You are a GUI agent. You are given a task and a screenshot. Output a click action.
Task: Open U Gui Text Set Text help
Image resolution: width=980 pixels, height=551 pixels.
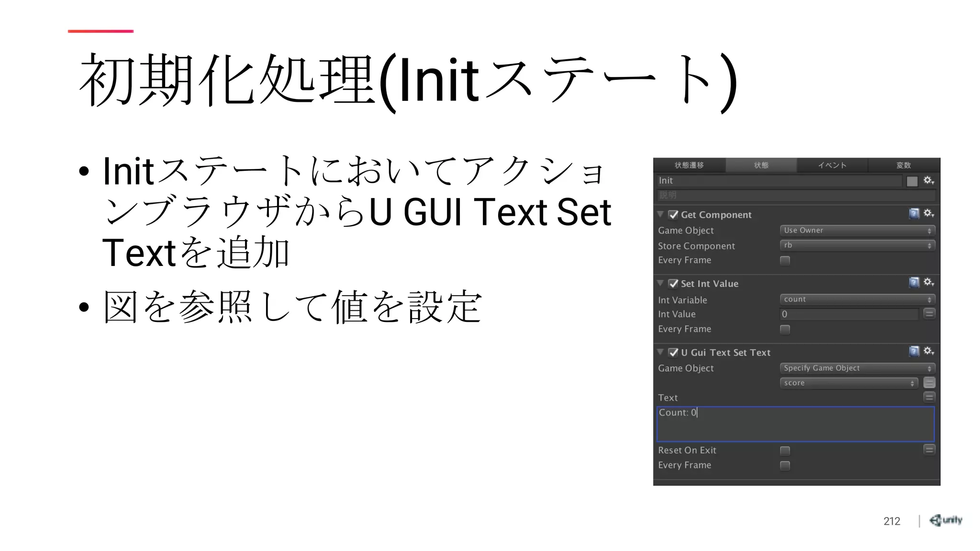(x=914, y=352)
